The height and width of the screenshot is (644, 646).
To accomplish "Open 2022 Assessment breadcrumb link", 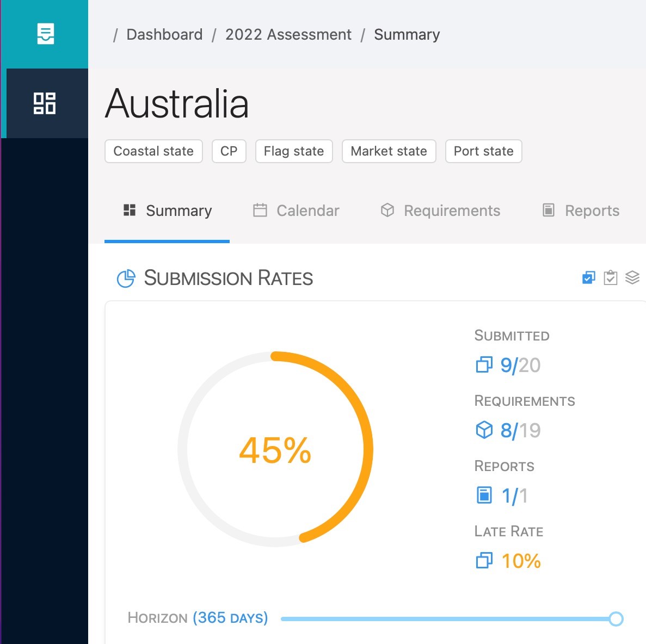I will (x=288, y=35).
